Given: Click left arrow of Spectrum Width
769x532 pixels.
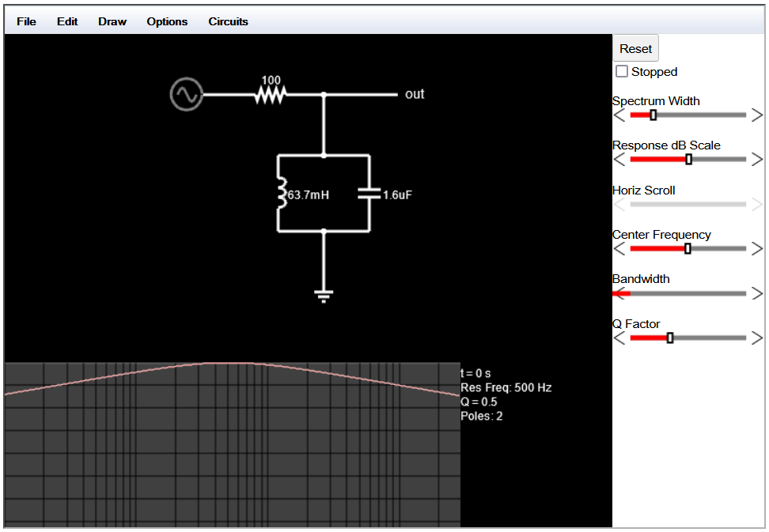Looking at the screenshot, I should point(619,115).
